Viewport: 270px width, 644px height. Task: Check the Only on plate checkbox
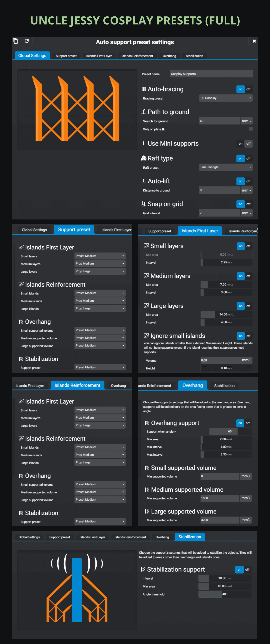click(x=250, y=129)
